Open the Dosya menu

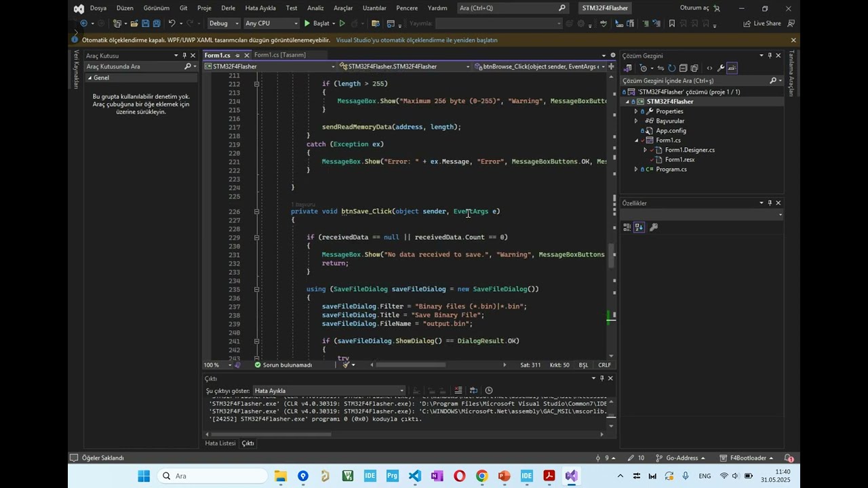pos(98,8)
